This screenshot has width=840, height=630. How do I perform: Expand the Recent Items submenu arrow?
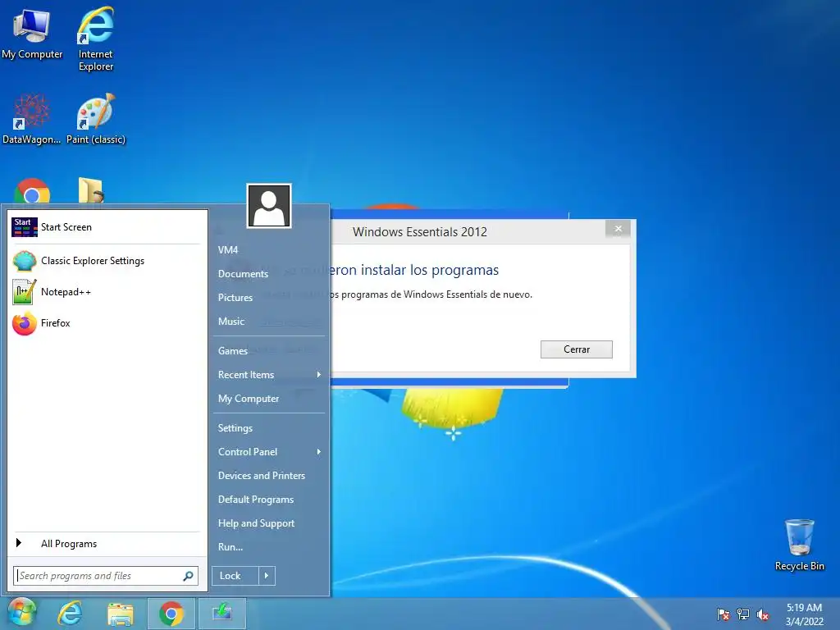pos(319,374)
